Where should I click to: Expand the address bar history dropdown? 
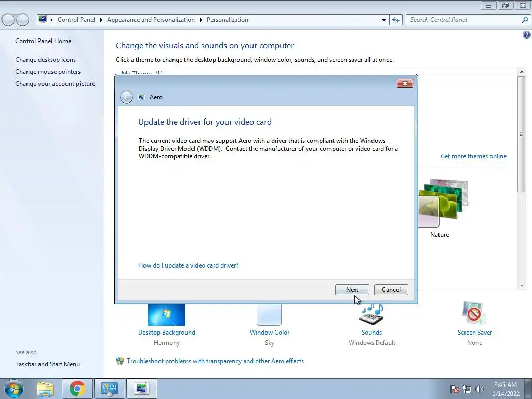tap(384, 20)
